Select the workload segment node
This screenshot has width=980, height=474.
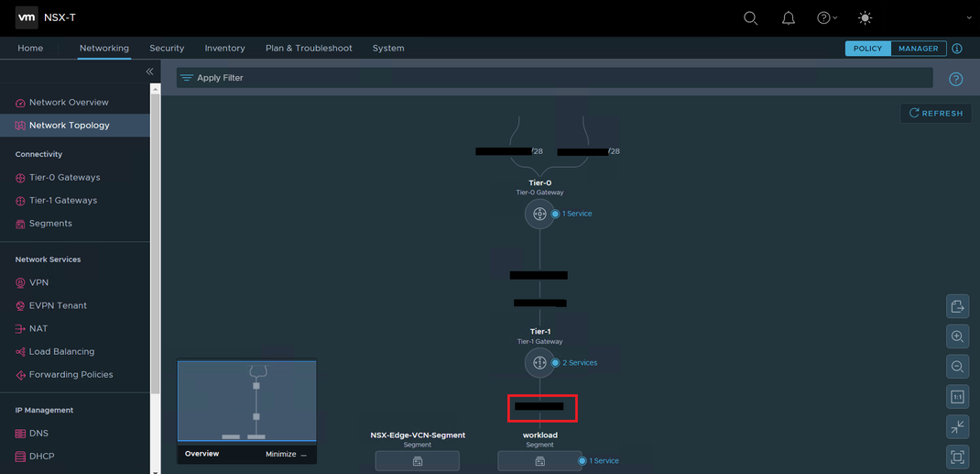pos(539,461)
